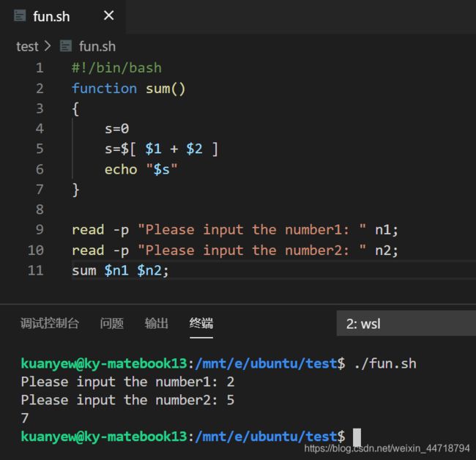Click the path '/mnt/e/ubuntu/test' in the last prompt
Screen dimensions: 476x460
pyautogui.click(x=266, y=437)
